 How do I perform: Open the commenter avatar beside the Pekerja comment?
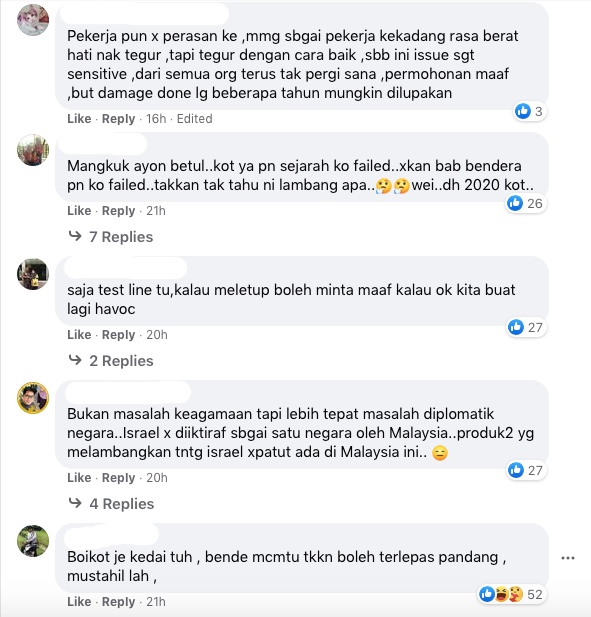[x=33, y=20]
